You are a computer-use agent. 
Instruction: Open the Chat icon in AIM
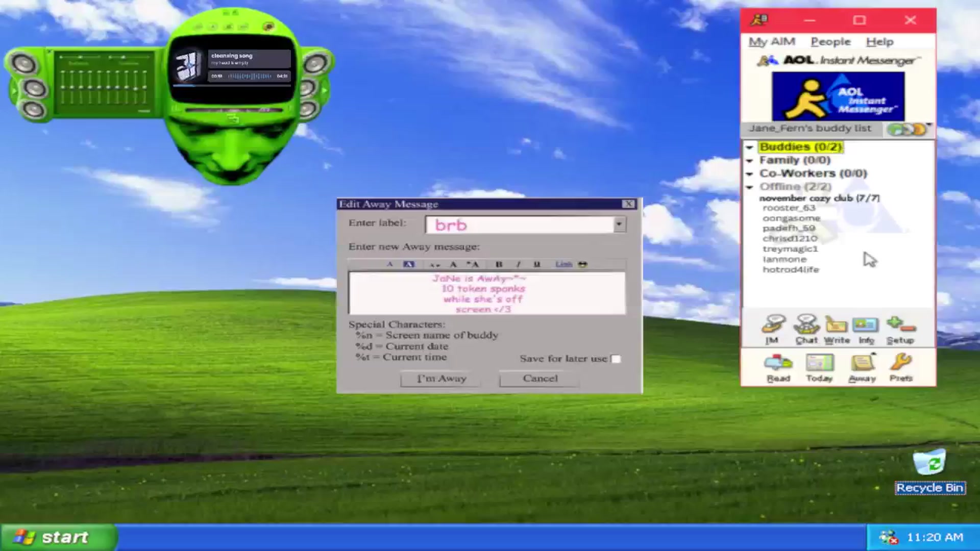[x=806, y=329]
